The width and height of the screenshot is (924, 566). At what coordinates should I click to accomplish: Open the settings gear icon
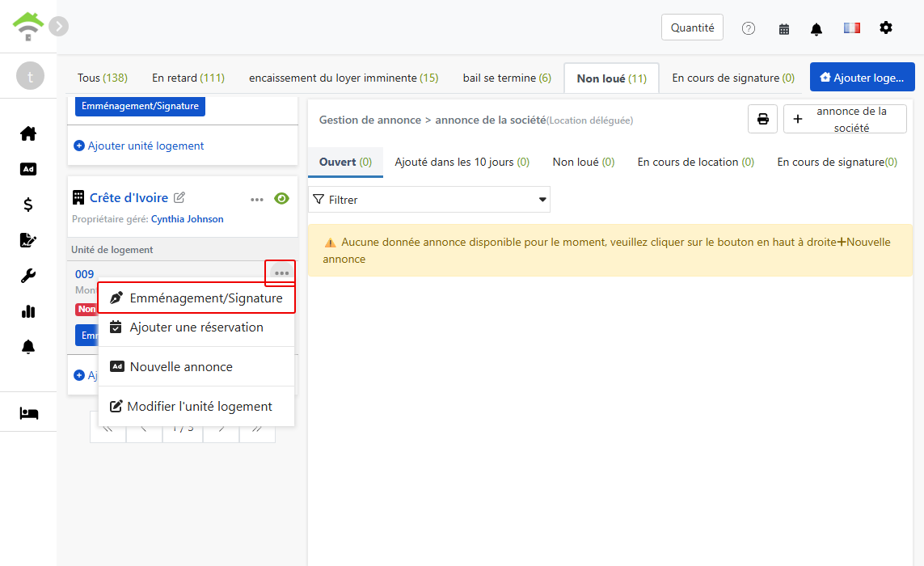point(885,27)
